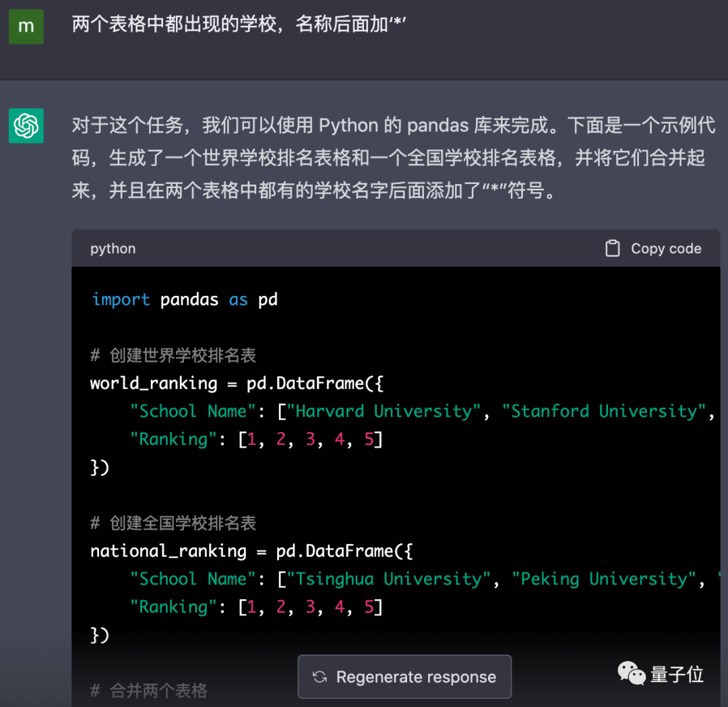Click the Regenerate response button
The height and width of the screenshot is (707, 728).
pyautogui.click(x=404, y=677)
